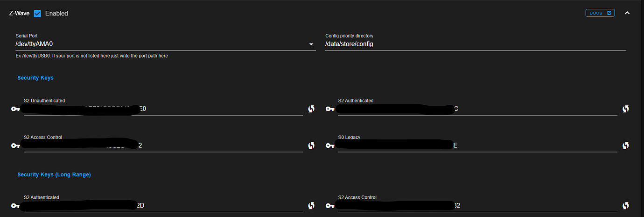Click key icon beside S2 Unauthenticated field
The height and width of the screenshot is (217, 644).
click(x=16, y=109)
